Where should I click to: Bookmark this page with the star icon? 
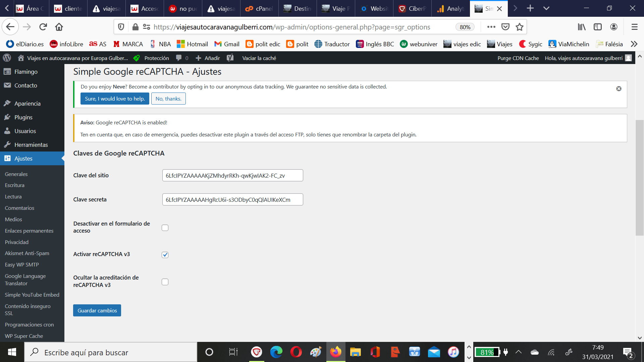point(520,27)
